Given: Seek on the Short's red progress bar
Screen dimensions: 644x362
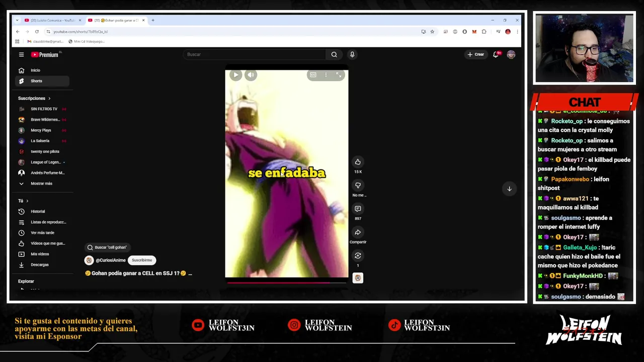Looking at the screenshot, I should [286, 283].
